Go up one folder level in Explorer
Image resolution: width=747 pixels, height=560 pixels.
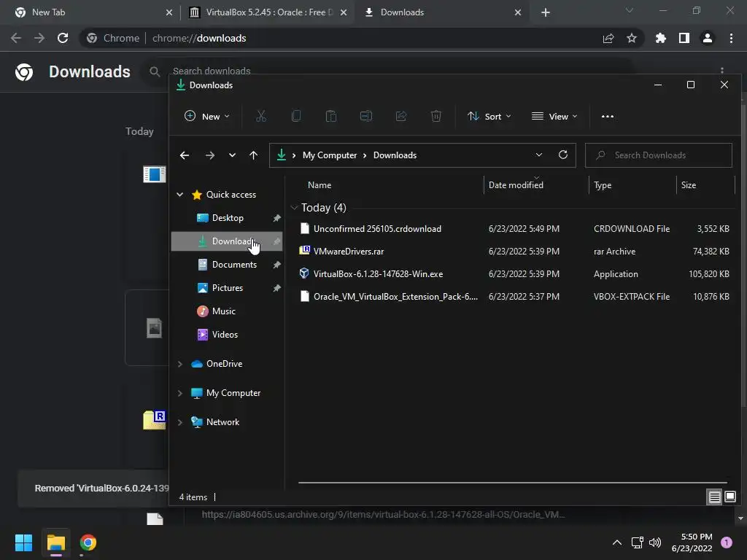pos(253,155)
